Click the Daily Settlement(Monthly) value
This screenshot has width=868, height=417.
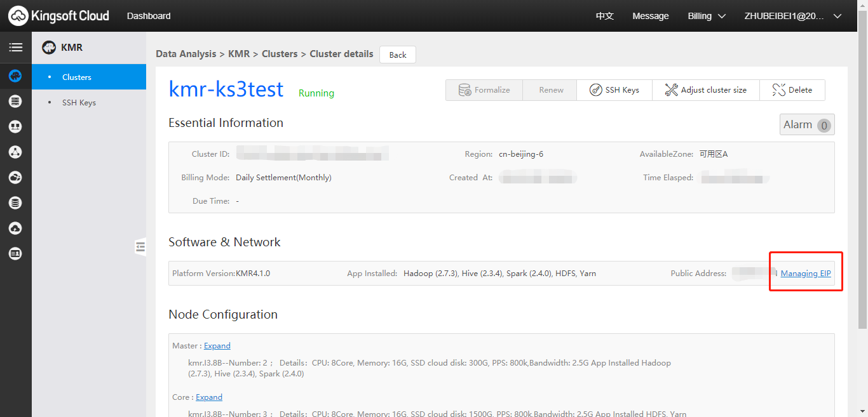(283, 178)
